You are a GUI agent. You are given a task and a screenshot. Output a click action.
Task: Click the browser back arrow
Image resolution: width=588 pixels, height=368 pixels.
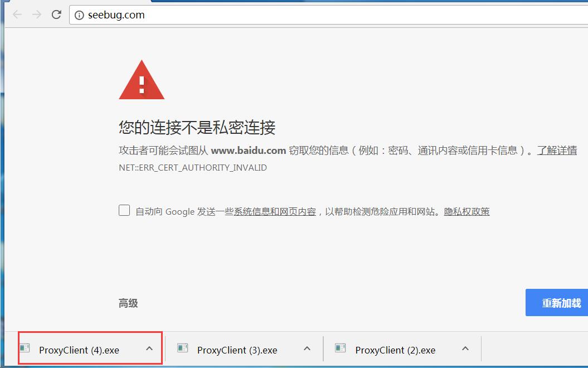(17, 15)
